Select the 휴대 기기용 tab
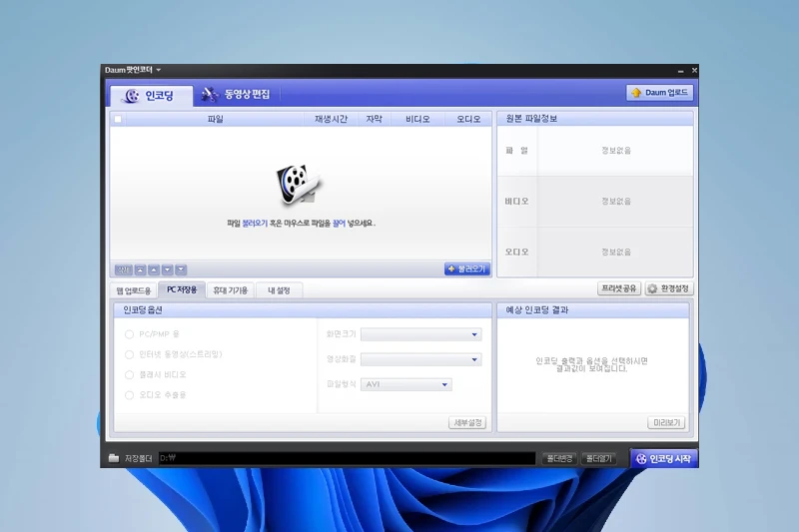Screen dimensions: 799x532 coord(231,290)
